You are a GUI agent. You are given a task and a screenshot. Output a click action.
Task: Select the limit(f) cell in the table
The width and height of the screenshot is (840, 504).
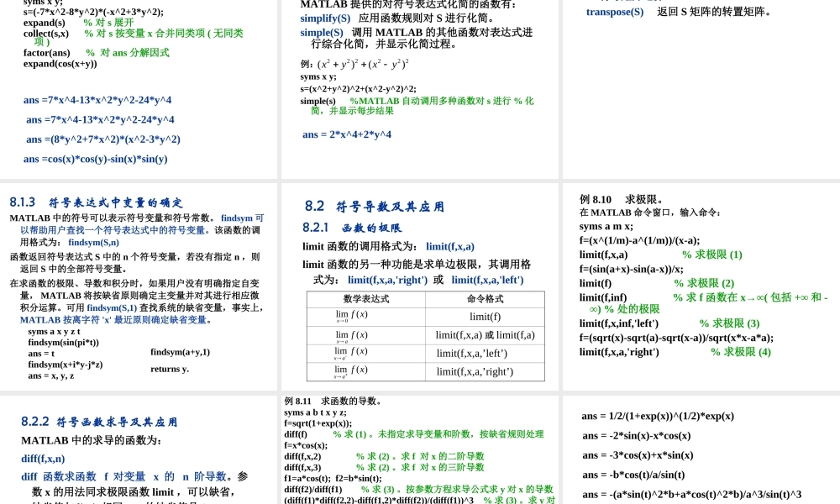[x=485, y=316]
